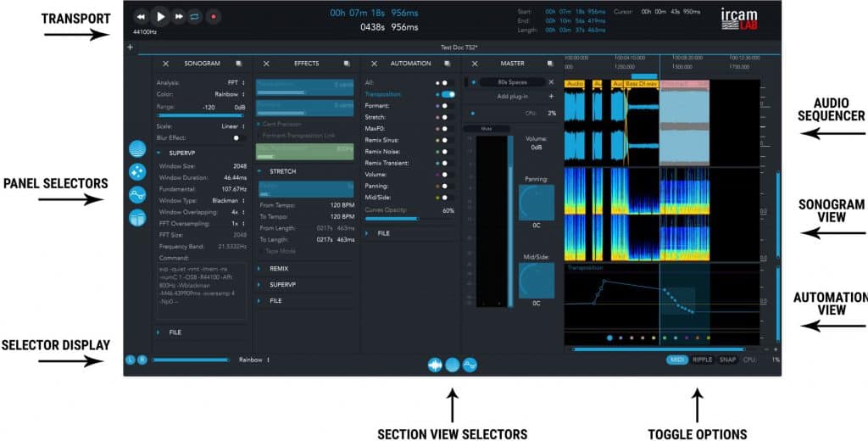Click the Play button in the transport
The height and width of the screenshot is (441, 868).
click(160, 17)
